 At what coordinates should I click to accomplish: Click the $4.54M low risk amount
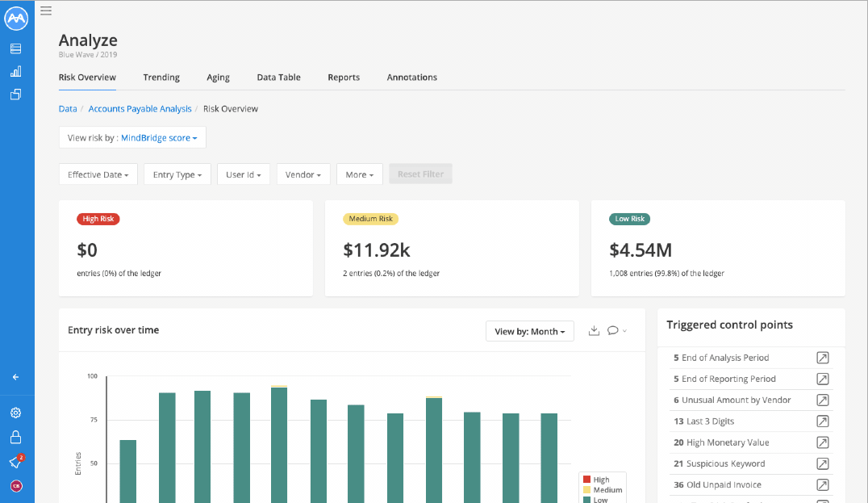[641, 250]
